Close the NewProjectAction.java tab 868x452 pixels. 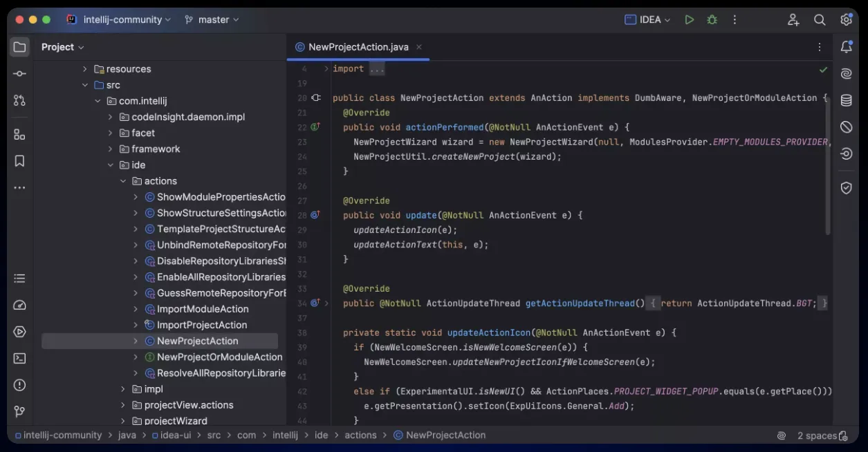(419, 47)
